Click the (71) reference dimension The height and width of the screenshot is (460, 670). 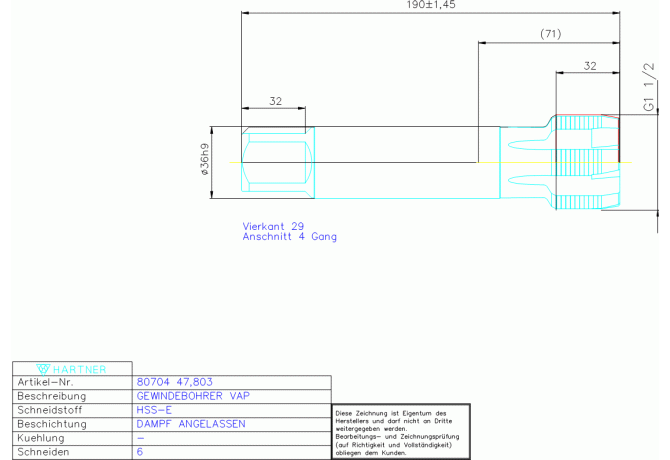tap(549, 34)
